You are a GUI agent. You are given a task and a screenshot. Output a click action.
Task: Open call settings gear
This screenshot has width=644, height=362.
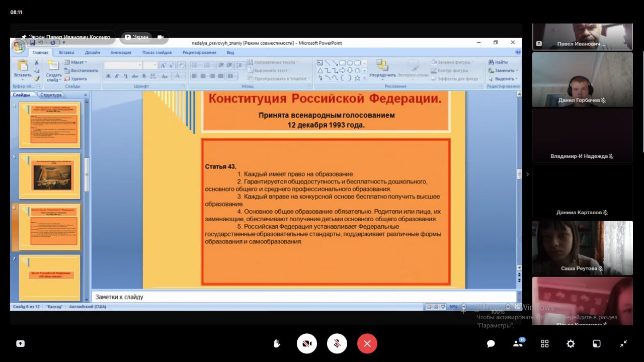click(571, 344)
